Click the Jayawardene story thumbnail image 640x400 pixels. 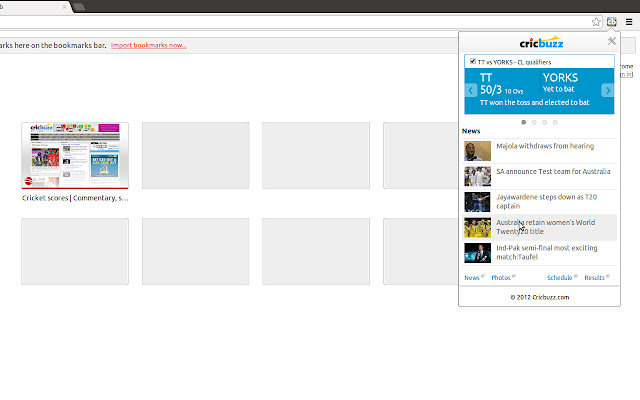point(478,202)
